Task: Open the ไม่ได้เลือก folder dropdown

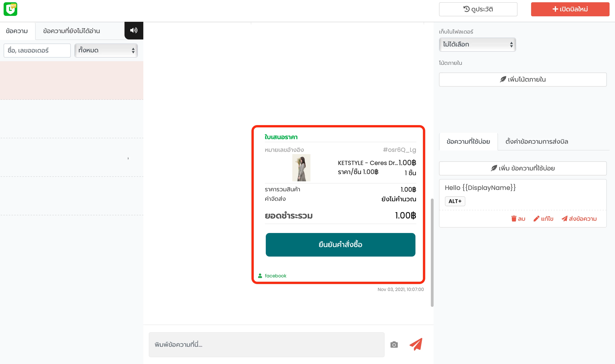Action: tap(477, 45)
